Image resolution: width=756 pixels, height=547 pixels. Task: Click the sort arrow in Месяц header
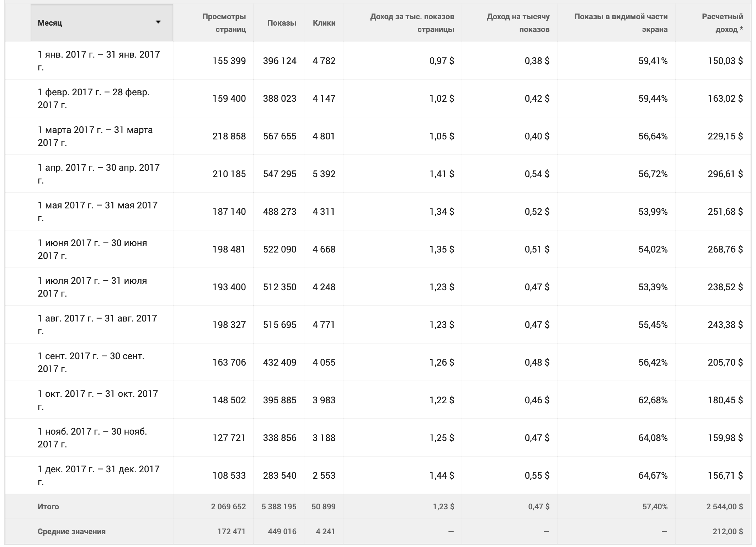click(x=158, y=22)
